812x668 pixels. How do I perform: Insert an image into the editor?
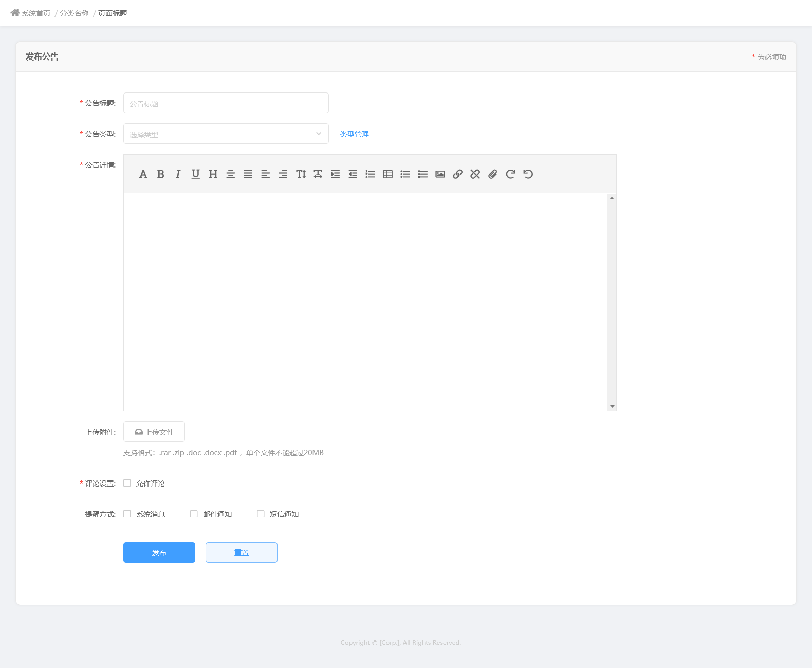[x=440, y=174]
